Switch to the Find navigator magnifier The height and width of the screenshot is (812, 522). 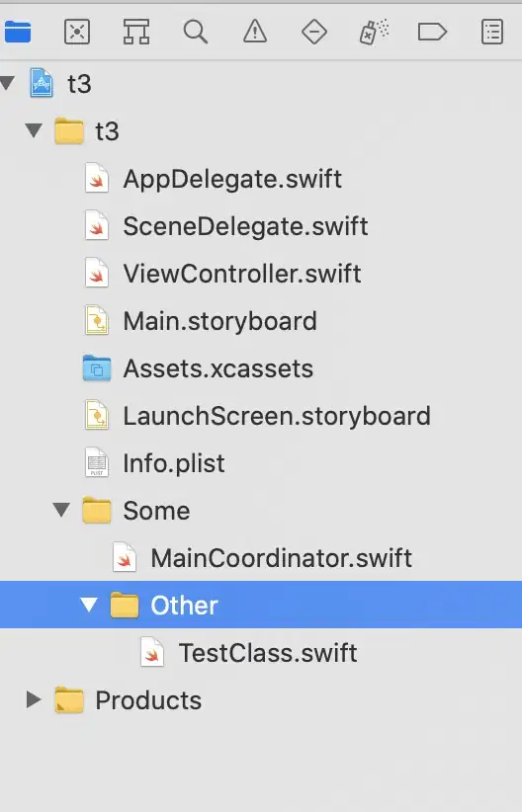[196, 33]
